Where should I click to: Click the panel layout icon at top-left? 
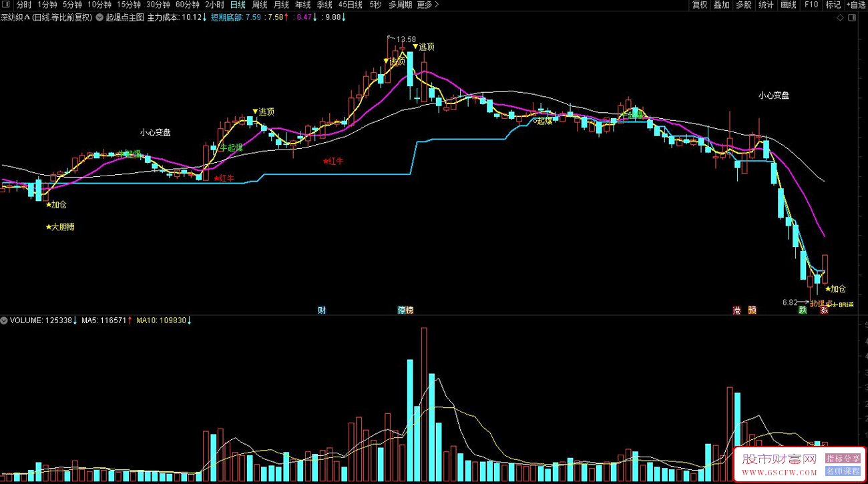pyautogui.click(x=7, y=5)
